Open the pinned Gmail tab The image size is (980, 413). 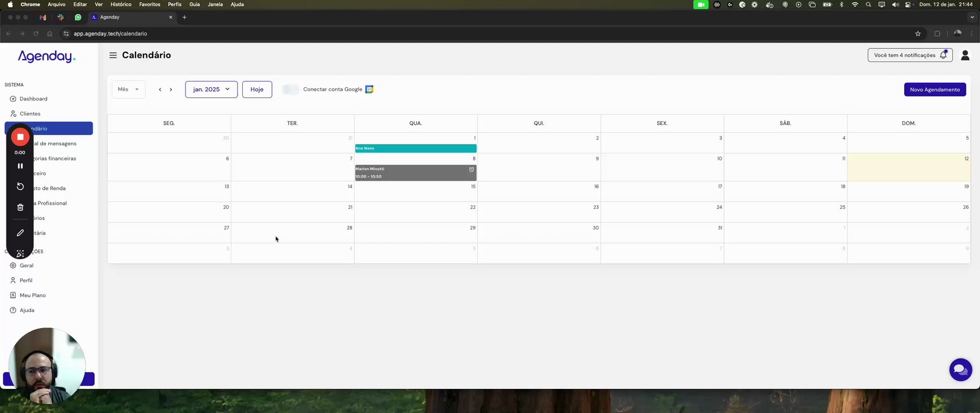click(42, 17)
